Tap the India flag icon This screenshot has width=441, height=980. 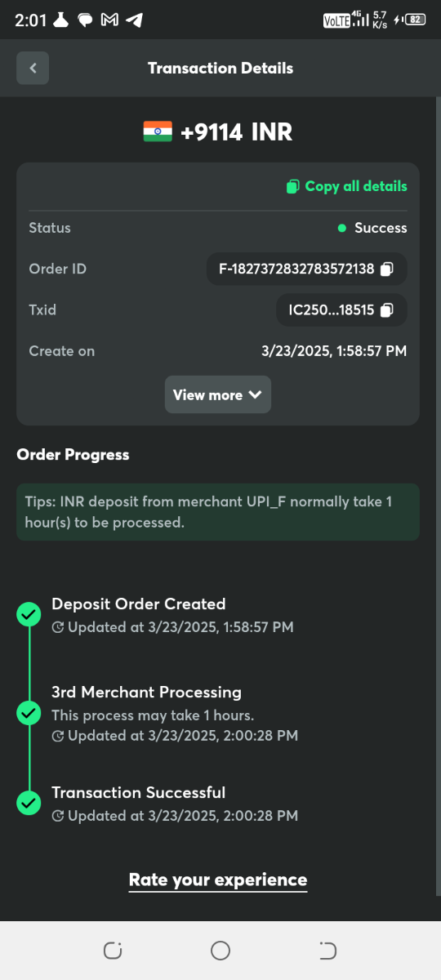(x=158, y=131)
